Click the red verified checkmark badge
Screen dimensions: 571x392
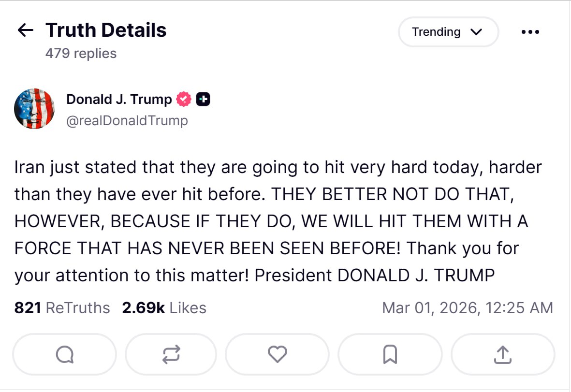tap(184, 100)
